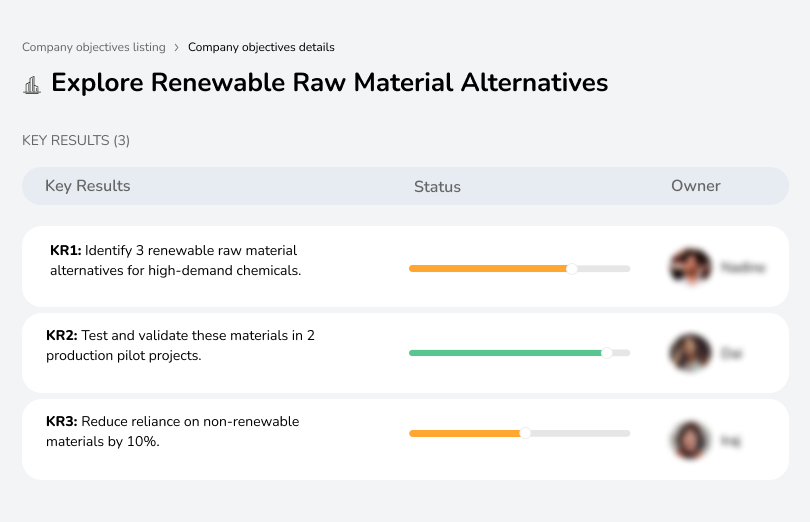Select the Explore Renewable Raw Material Alternatives title

(330, 83)
